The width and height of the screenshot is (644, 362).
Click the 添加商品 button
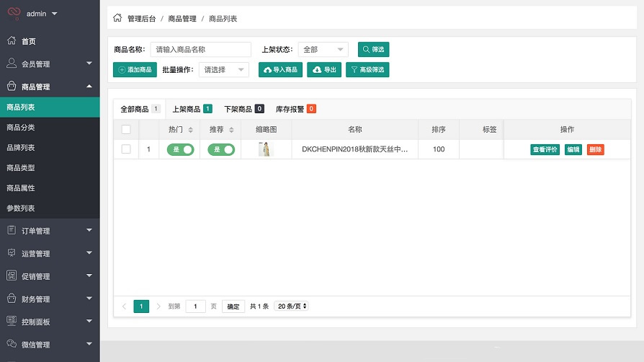(135, 69)
